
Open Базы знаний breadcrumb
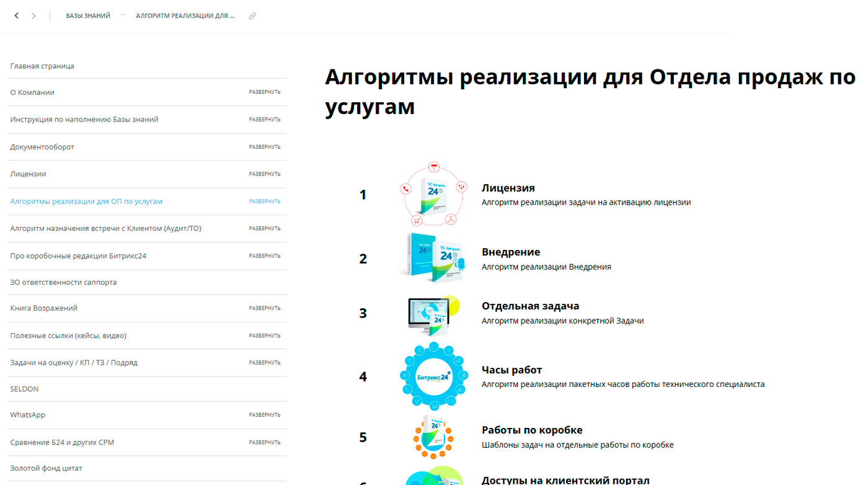tap(88, 16)
